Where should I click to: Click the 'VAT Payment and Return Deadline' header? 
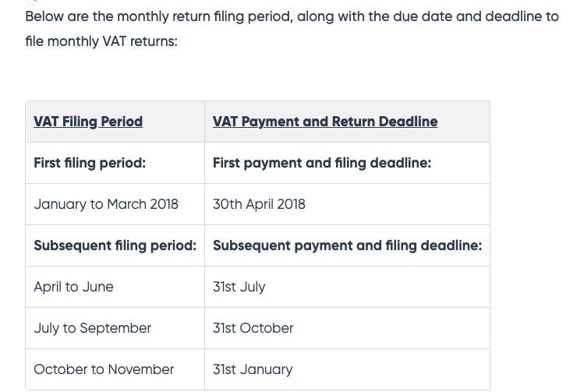click(x=325, y=122)
